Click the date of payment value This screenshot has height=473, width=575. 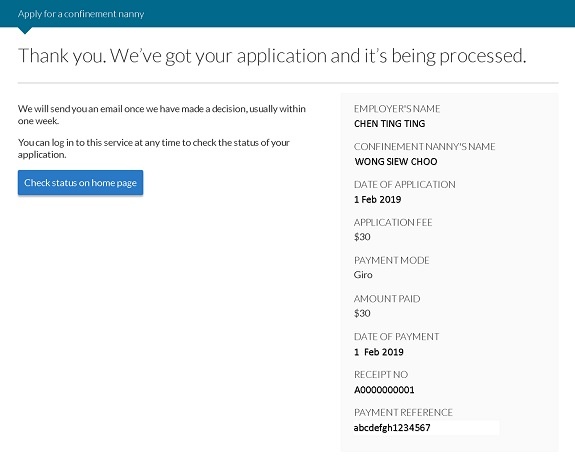(x=378, y=352)
